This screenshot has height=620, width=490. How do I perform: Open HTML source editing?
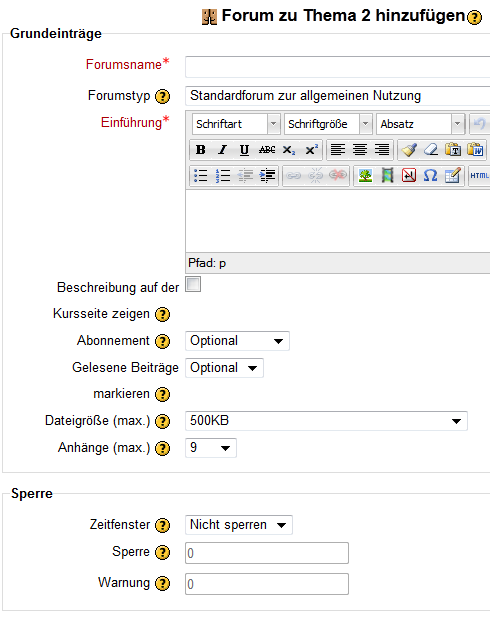point(479,175)
